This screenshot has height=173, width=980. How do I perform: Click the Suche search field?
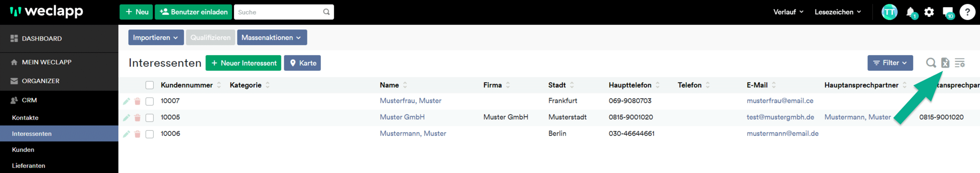[x=279, y=12]
